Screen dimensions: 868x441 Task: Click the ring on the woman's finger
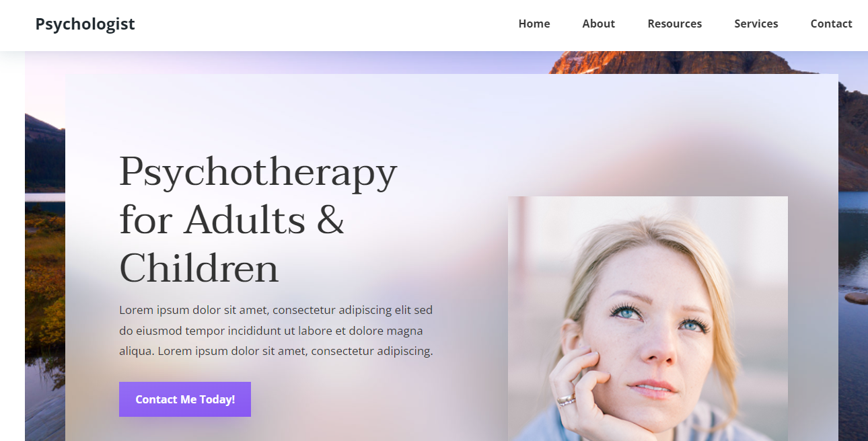(x=567, y=400)
